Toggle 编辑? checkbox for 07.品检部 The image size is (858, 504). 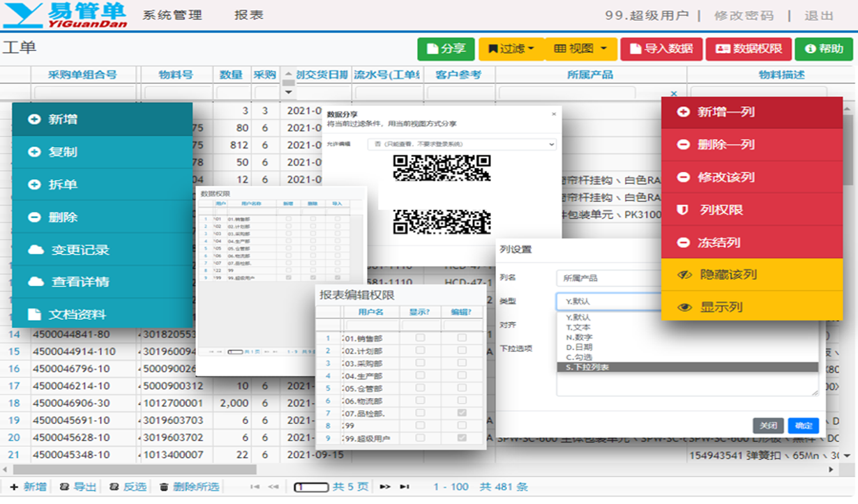point(461,413)
